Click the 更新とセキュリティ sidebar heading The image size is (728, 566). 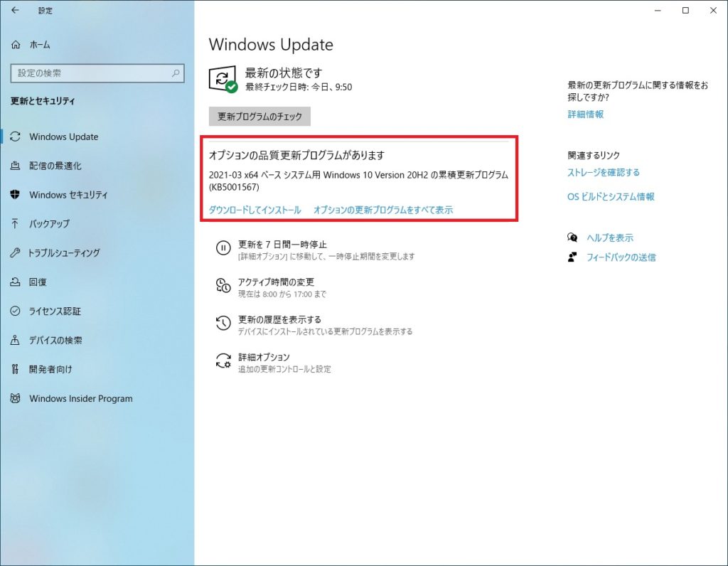[x=43, y=101]
